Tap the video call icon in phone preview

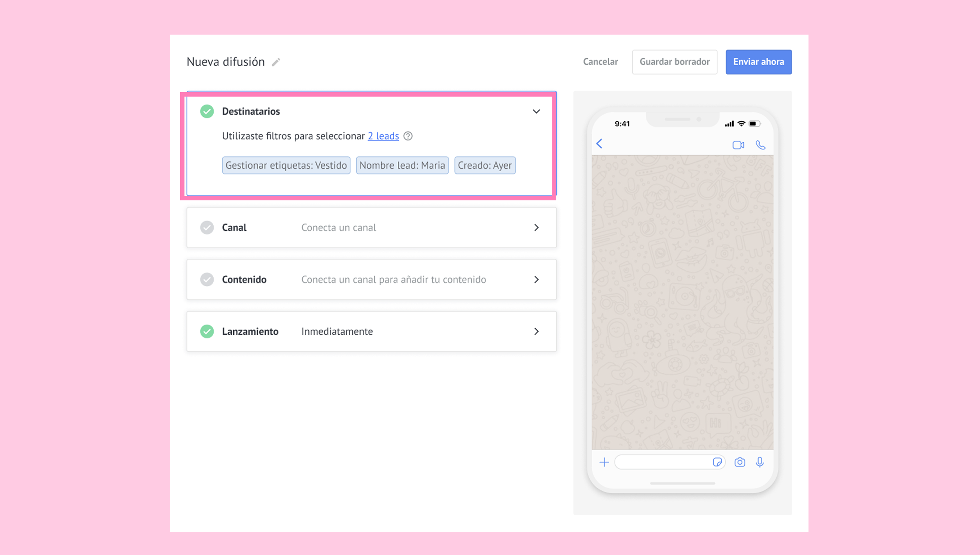(738, 145)
